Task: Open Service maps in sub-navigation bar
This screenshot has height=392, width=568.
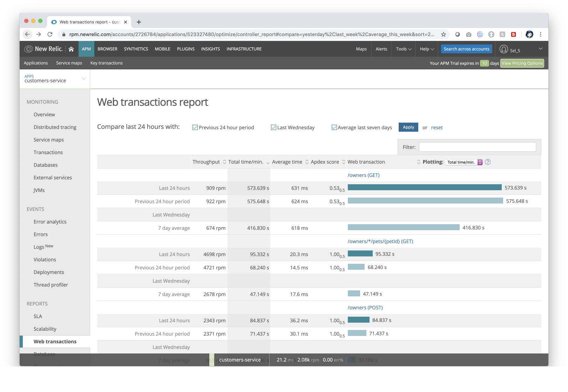Action: tap(69, 63)
